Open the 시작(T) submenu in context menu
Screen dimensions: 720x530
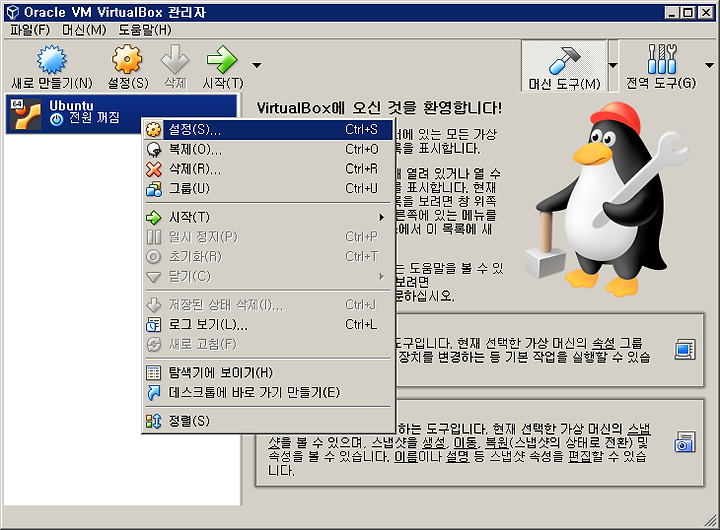(x=269, y=217)
